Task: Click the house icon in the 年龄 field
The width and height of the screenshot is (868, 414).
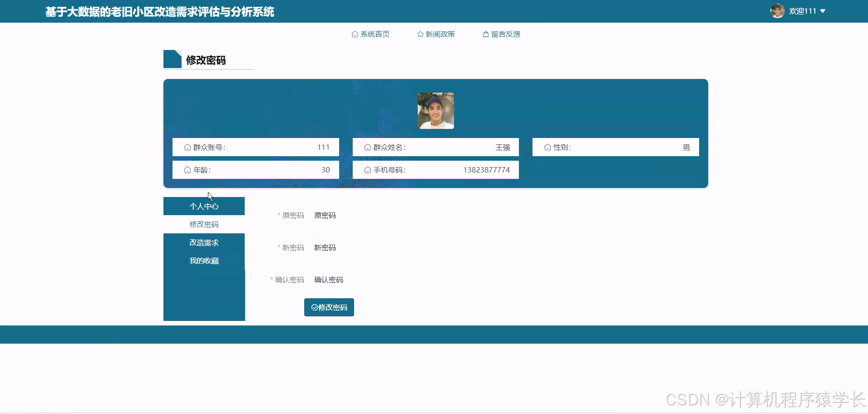Action: (187, 169)
